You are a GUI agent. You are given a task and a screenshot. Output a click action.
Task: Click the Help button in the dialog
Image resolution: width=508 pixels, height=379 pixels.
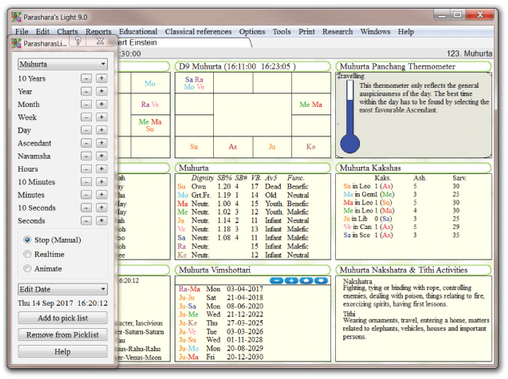point(63,352)
